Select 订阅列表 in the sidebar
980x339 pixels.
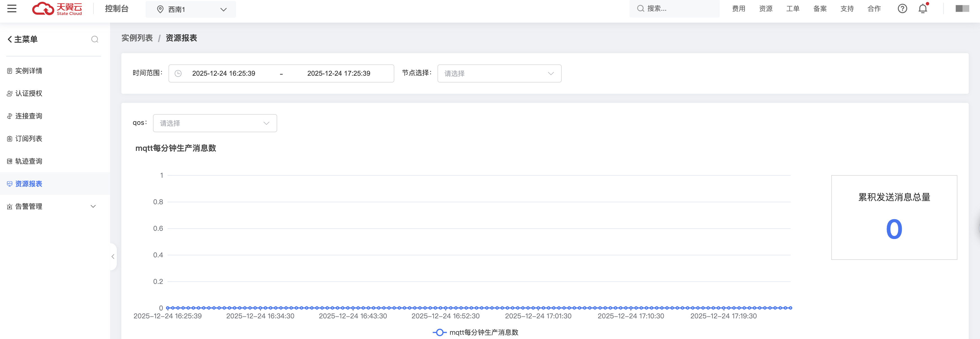[x=29, y=139]
